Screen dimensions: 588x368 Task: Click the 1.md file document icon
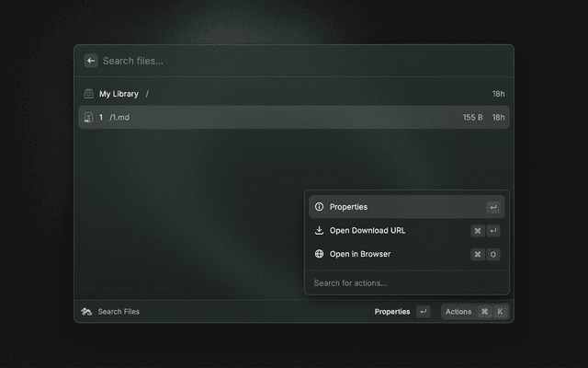coord(89,118)
